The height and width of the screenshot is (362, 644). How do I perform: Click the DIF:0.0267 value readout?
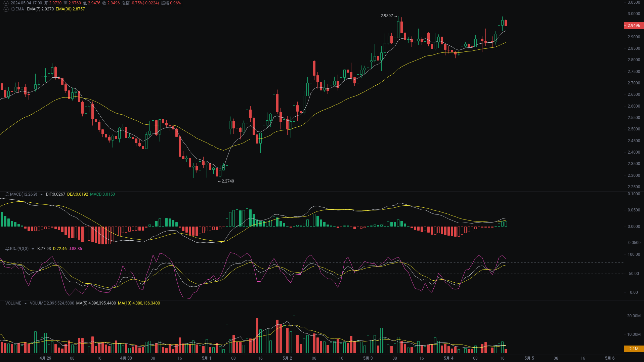pyautogui.click(x=55, y=194)
